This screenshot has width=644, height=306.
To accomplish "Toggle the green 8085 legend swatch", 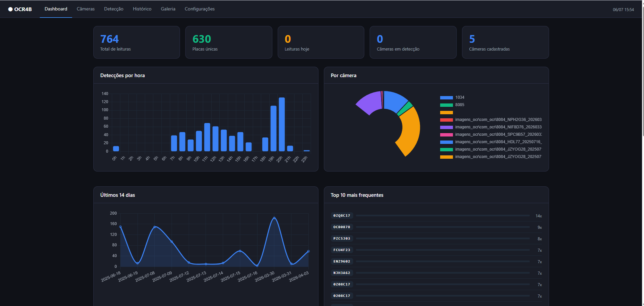I will (446, 105).
